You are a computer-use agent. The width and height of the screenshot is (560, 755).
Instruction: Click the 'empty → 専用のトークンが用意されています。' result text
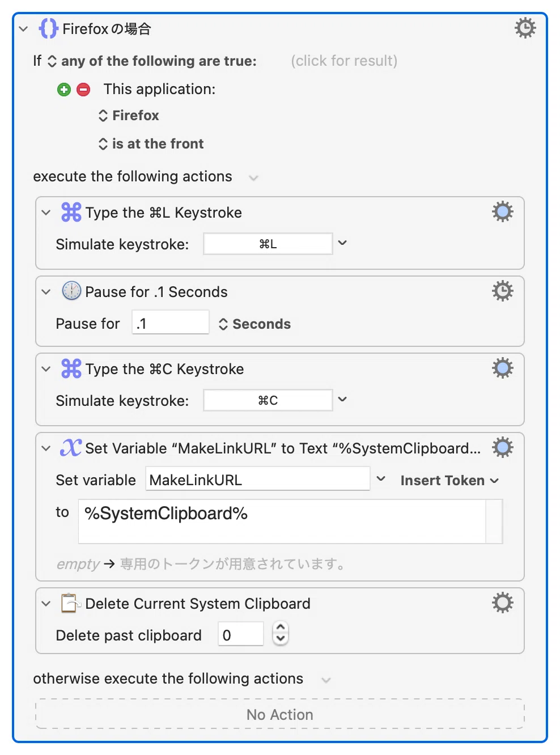[201, 564]
